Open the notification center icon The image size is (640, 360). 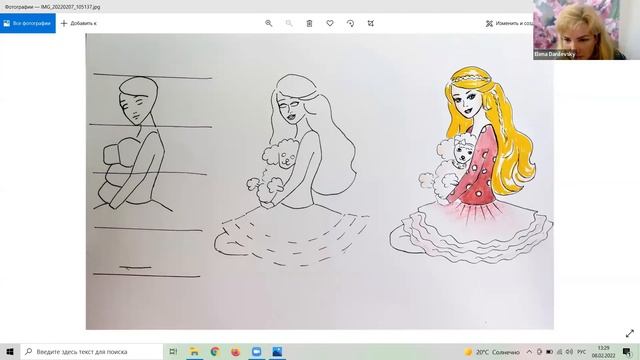click(x=627, y=352)
